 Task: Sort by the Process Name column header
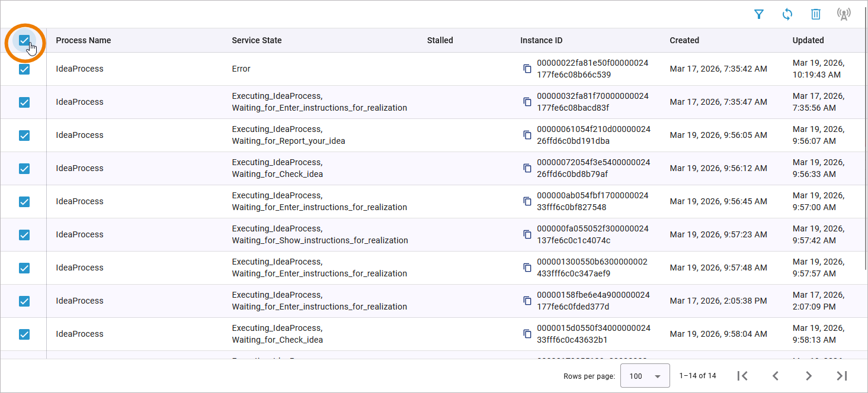(x=84, y=40)
